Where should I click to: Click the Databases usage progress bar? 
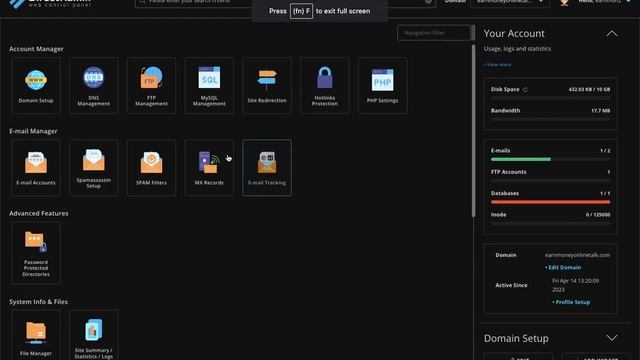[x=550, y=202]
